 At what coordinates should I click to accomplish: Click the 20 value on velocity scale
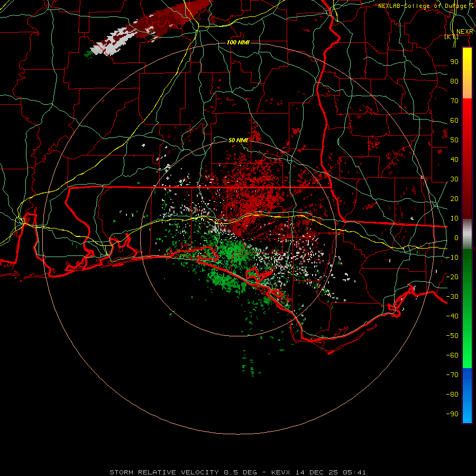tap(454, 198)
